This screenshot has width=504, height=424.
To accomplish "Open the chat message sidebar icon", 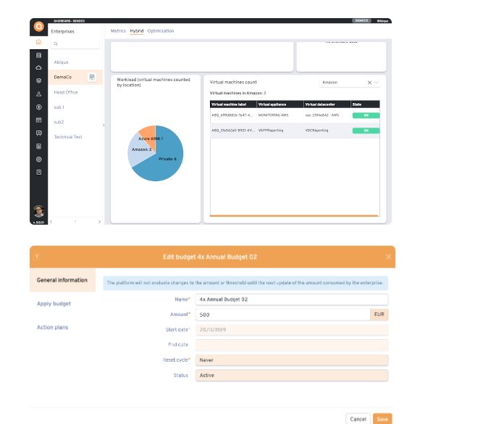I will click(x=38, y=133).
